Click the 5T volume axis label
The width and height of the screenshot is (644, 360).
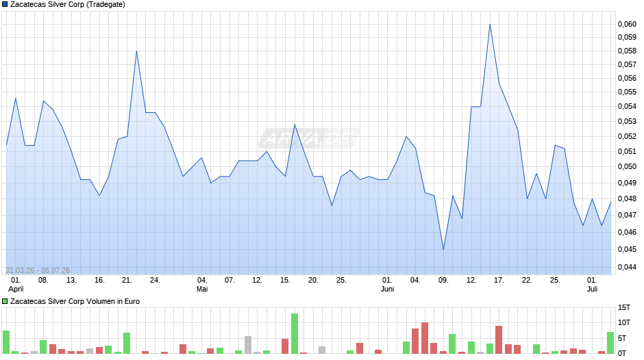pos(622,338)
